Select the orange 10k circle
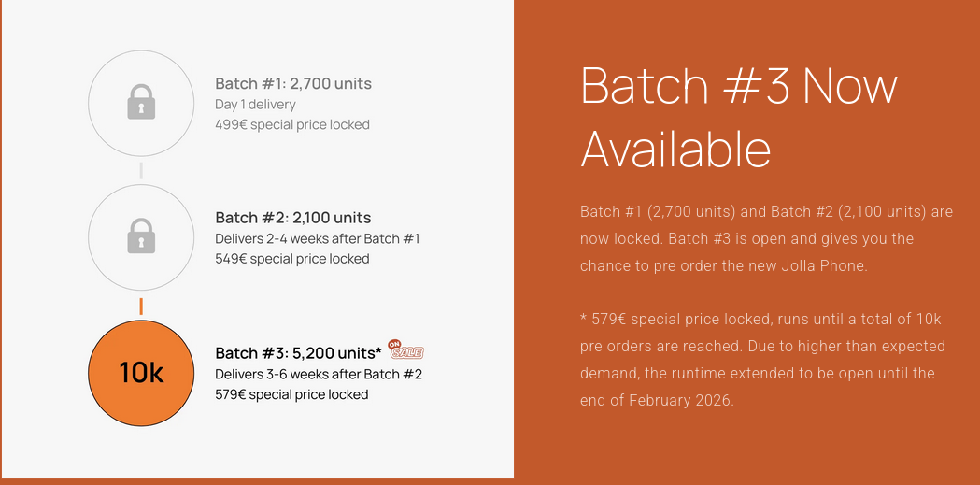This screenshot has height=485, width=980. (x=141, y=372)
